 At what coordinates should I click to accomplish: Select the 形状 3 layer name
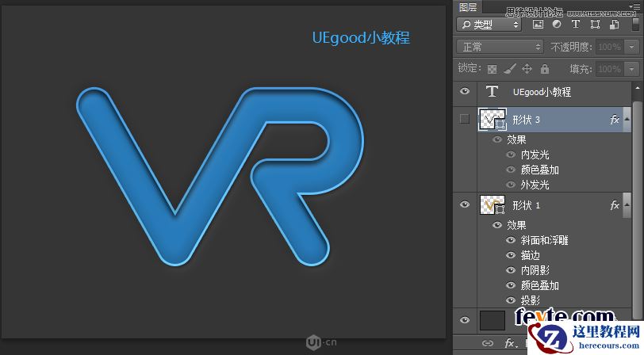[x=526, y=120]
